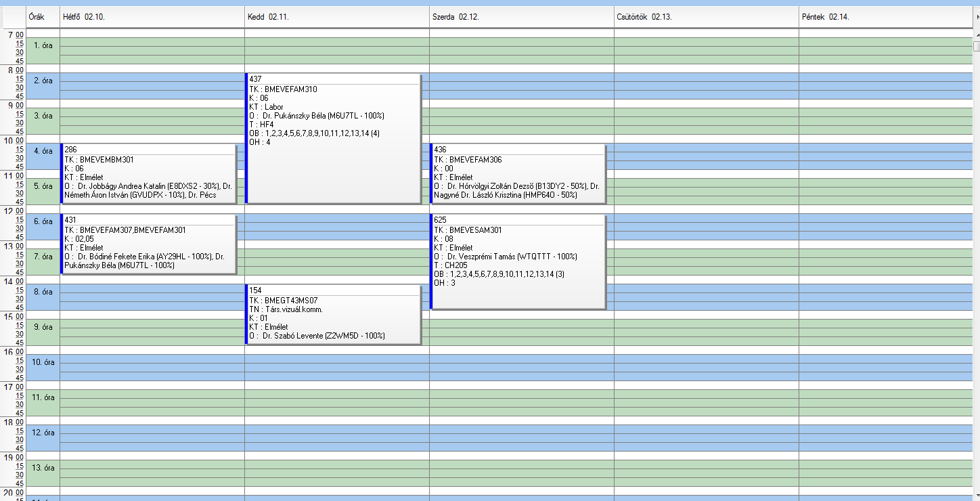Open Wednesday class block 436 BMEVEFAM306
Viewport: 980px width, 501px height.
pyautogui.click(x=518, y=173)
